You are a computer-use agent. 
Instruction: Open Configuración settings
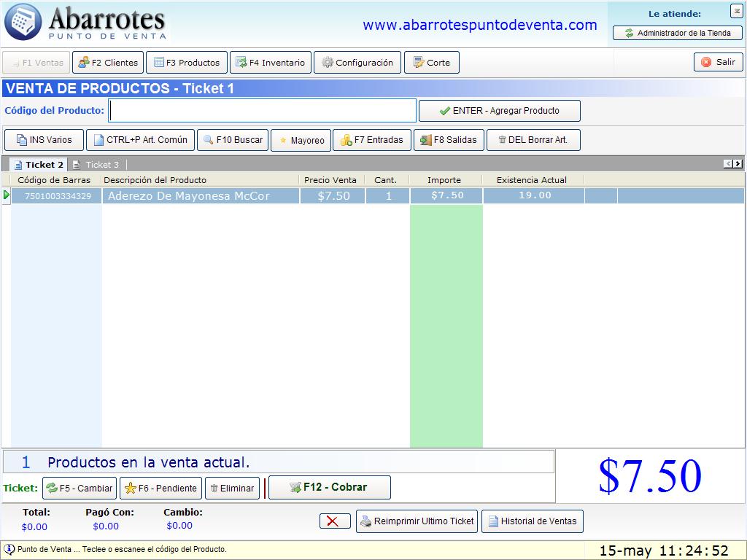[x=357, y=63]
